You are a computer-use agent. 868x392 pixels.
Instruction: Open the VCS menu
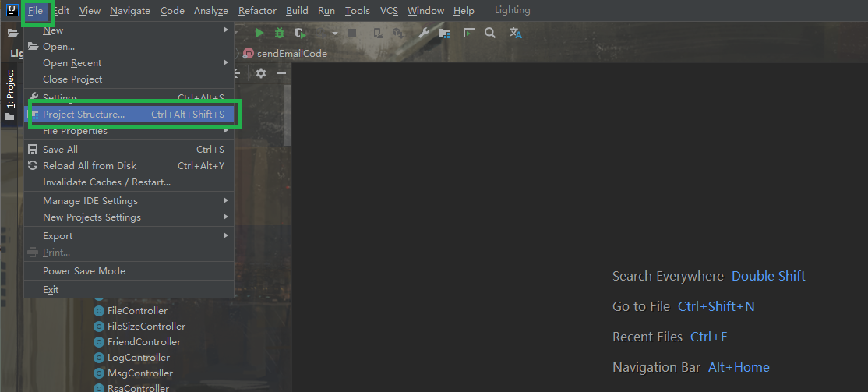(x=389, y=10)
